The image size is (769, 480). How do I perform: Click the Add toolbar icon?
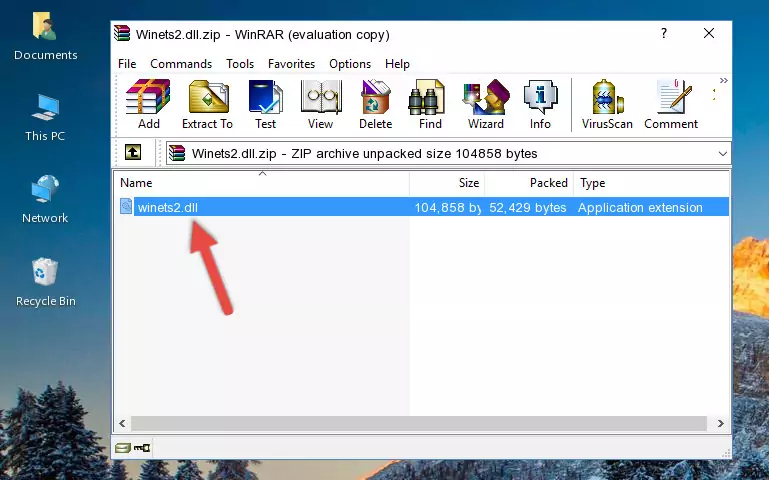tap(148, 104)
